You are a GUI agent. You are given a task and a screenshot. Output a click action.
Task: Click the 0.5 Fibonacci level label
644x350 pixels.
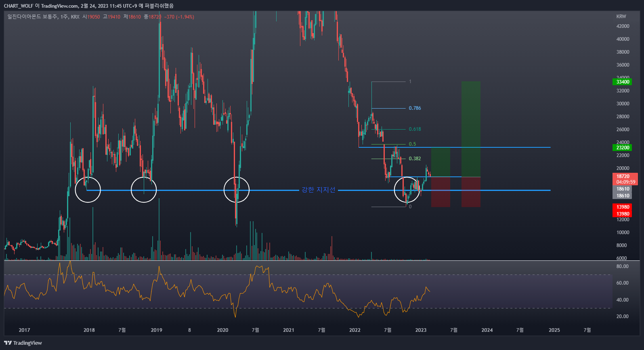click(412, 144)
